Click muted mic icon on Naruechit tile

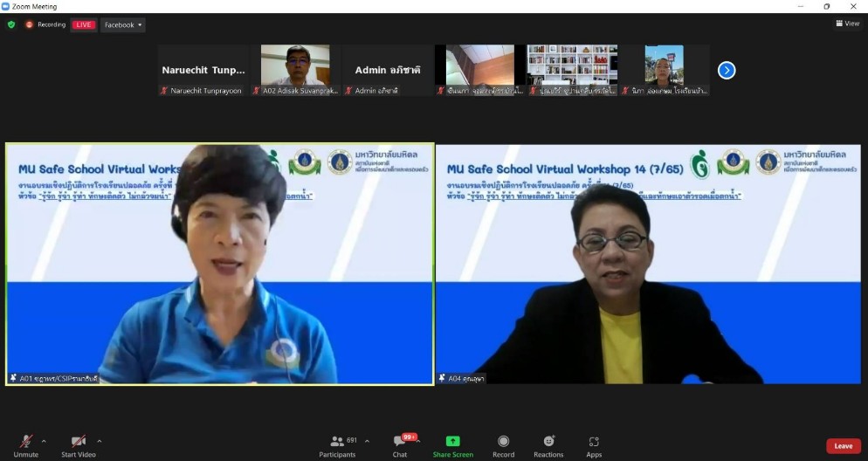164,90
